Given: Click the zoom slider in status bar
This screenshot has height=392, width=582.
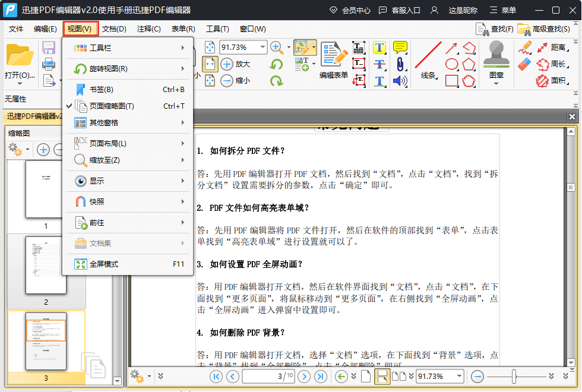Looking at the screenshot, I should click(x=514, y=377).
